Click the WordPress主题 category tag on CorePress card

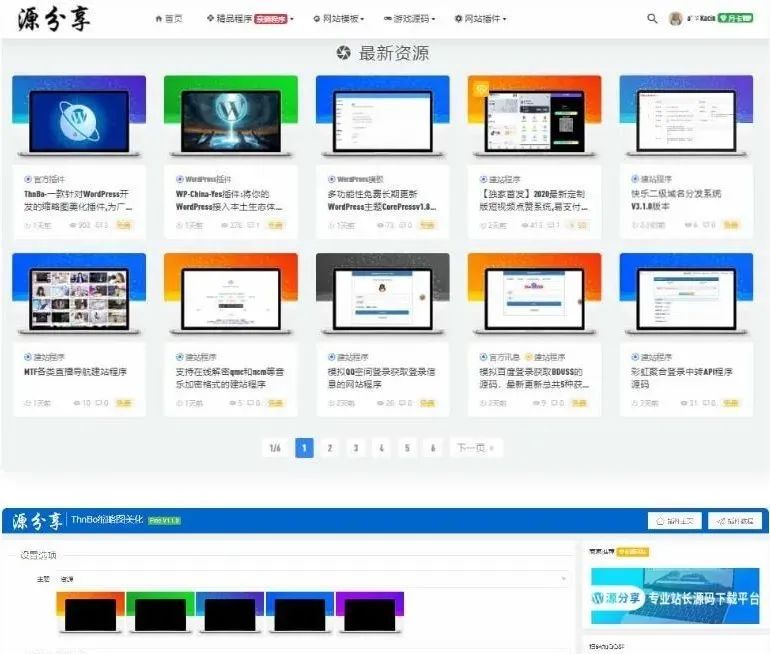point(356,179)
